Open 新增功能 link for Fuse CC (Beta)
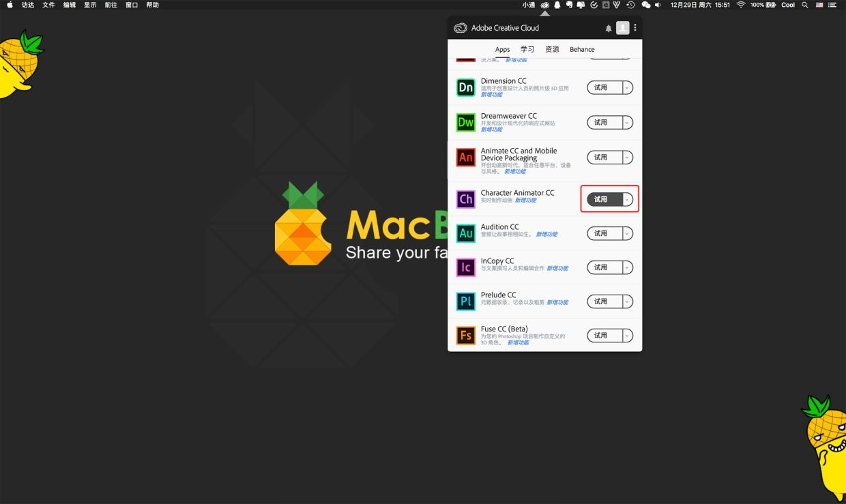Viewport: 846px width, 504px height. [518, 343]
